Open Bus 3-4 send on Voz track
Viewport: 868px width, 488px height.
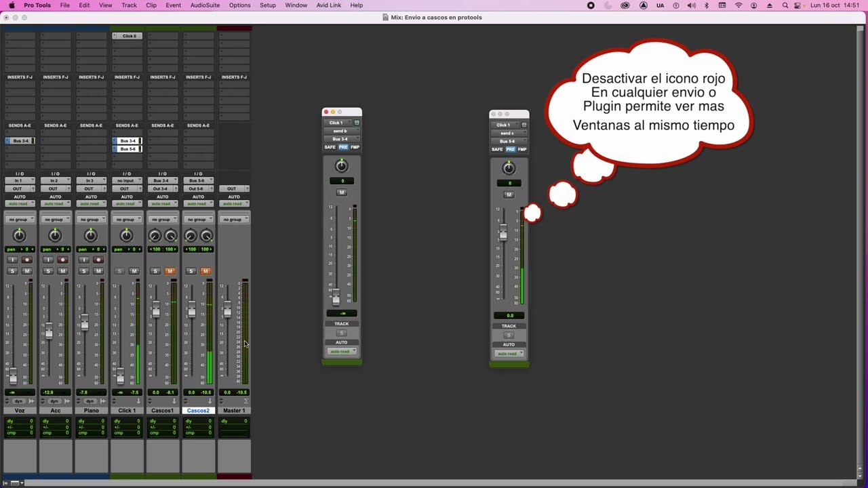pos(20,141)
